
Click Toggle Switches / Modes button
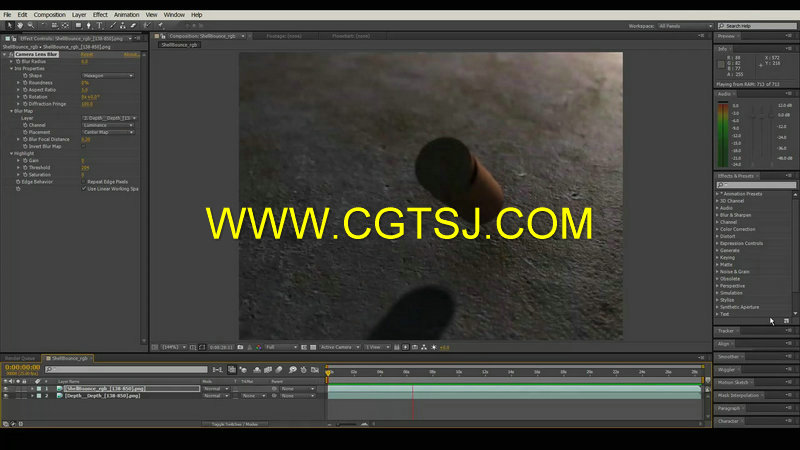click(235, 424)
